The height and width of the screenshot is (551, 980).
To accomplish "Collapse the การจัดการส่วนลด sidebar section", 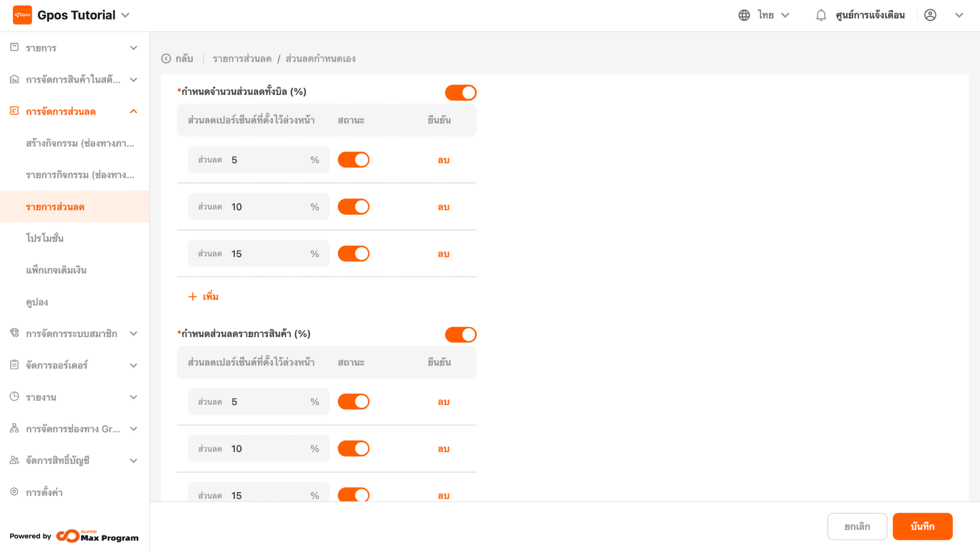I will click(x=134, y=111).
